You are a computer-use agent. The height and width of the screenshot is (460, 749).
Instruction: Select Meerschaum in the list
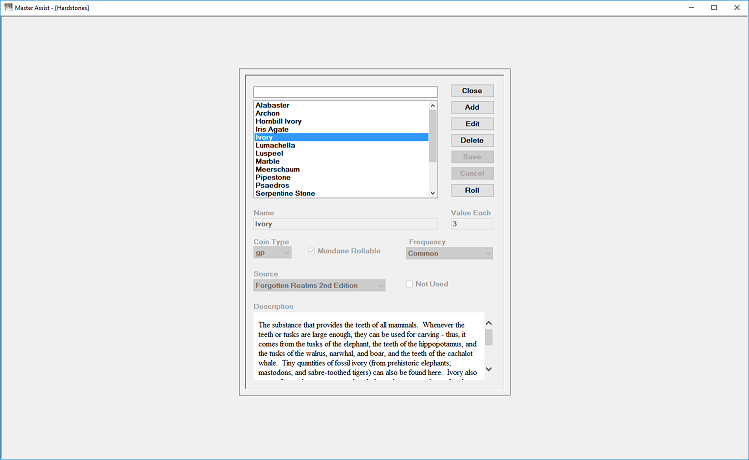[x=342, y=170]
